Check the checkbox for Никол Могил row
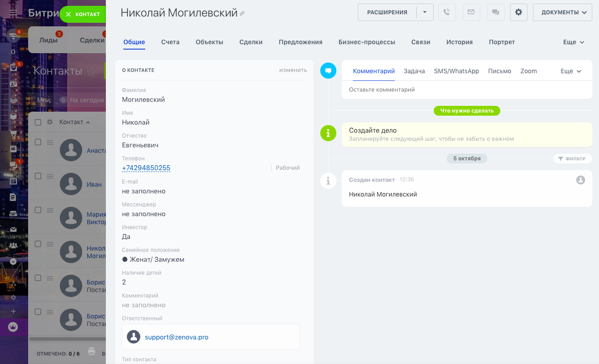Viewport: 599px width, 364px height. tap(38, 244)
